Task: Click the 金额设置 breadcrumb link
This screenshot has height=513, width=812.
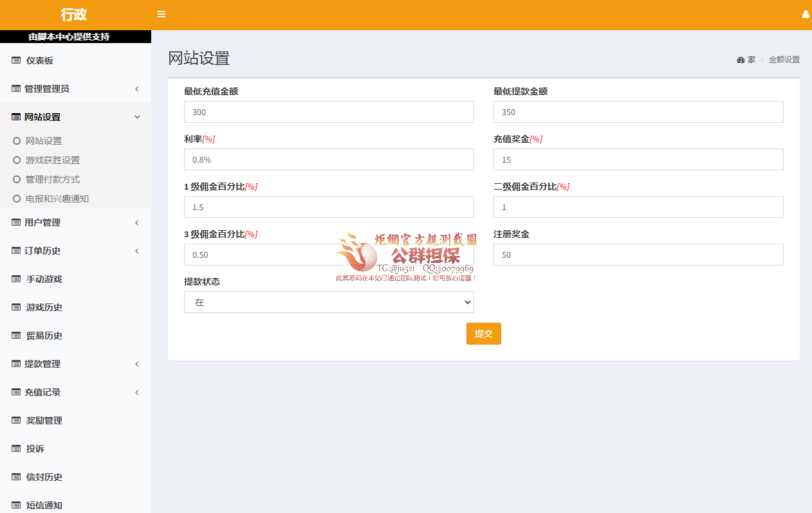Action: [x=783, y=59]
